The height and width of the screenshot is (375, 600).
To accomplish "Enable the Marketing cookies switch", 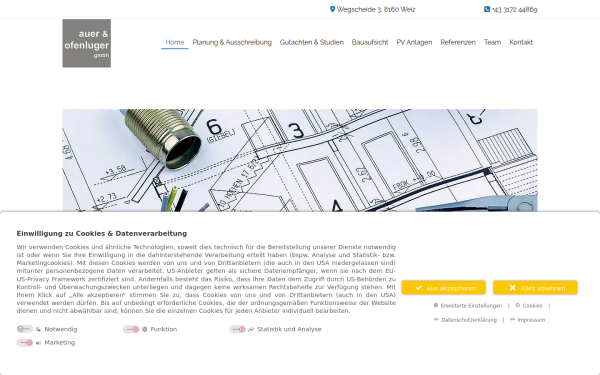I will (25, 342).
